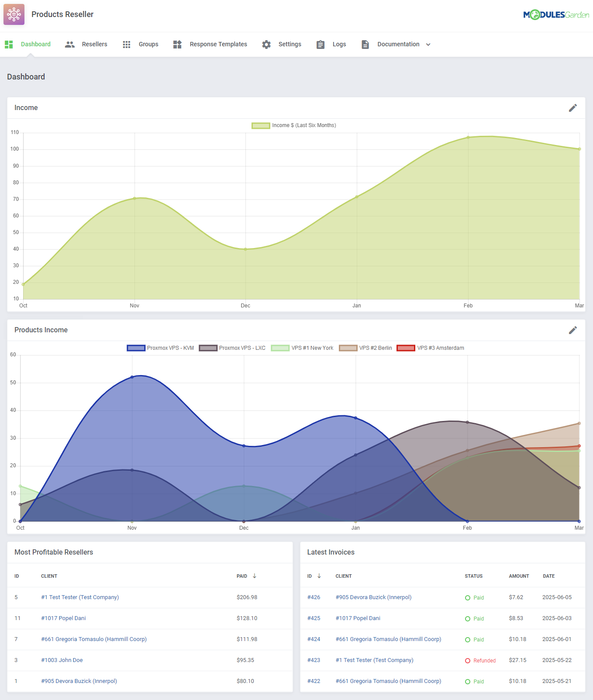This screenshot has width=593, height=700.
Task: Toggle Proxmox VPS - KVM legend series
Action: (160, 348)
